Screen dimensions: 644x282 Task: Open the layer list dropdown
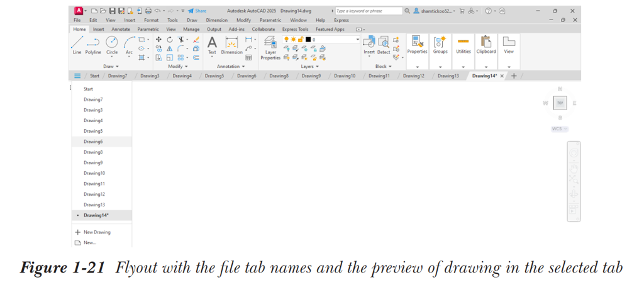point(357,40)
